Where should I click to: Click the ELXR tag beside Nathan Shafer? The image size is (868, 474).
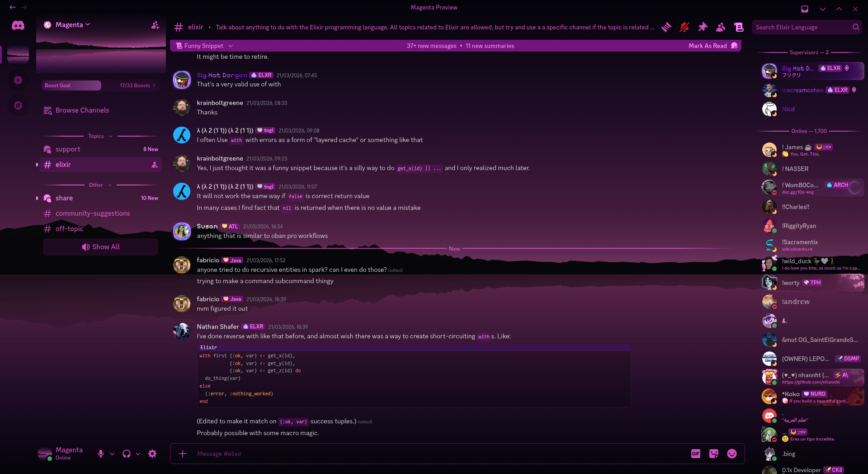point(253,327)
